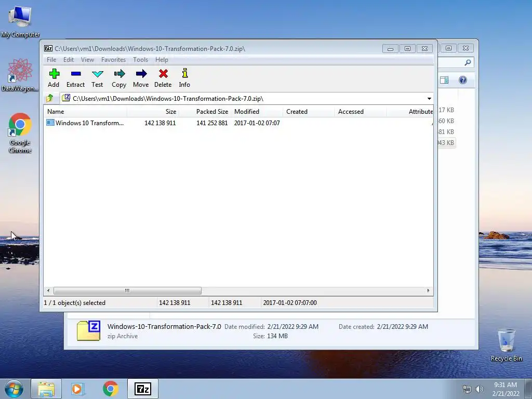
Task: Open the Windows Start button
Action: (x=14, y=389)
